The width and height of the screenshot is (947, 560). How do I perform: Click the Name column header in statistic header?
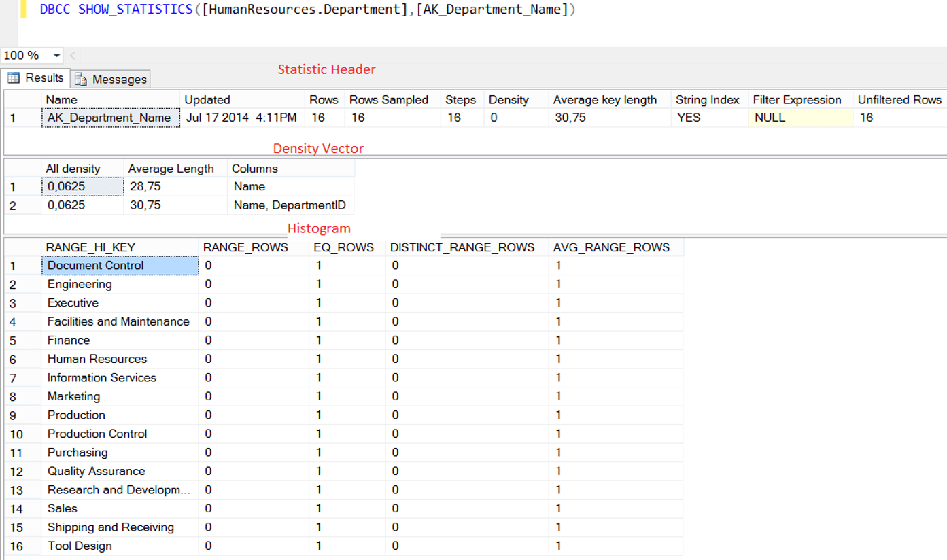(x=110, y=100)
